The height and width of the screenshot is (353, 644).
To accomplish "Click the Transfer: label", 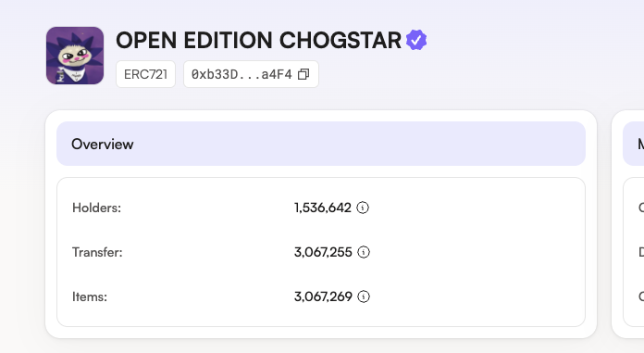I will coord(97,252).
